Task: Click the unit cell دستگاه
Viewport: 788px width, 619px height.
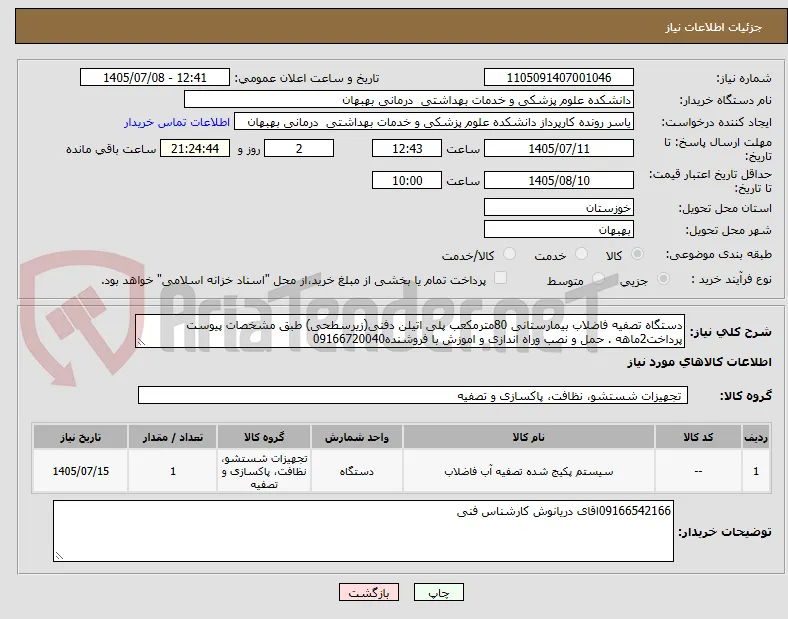Action: 357,471
